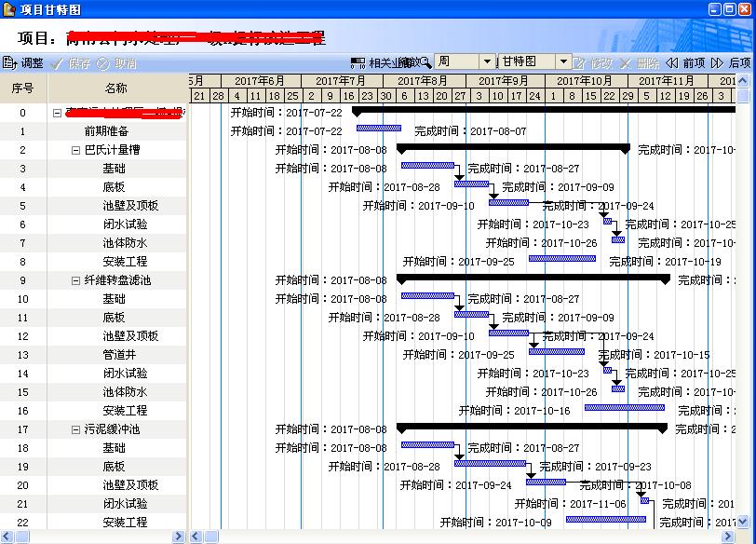Open the 甘特图 view type dropdown

562,62
